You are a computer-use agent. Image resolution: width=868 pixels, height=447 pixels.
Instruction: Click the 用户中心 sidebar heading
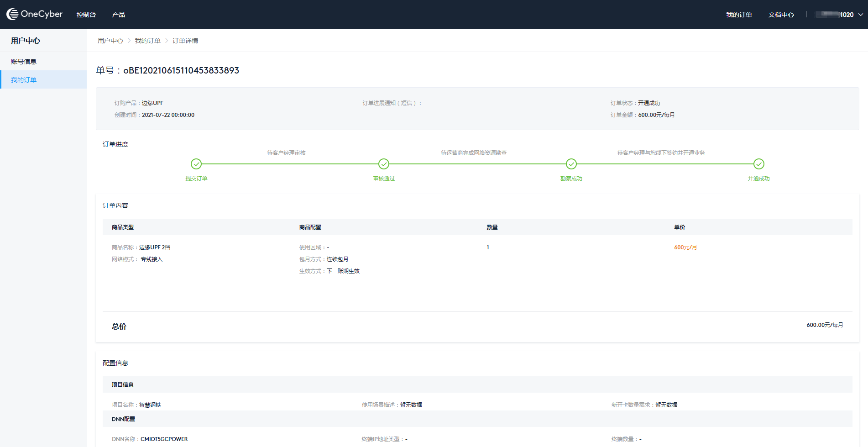click(x=26, y=41)
